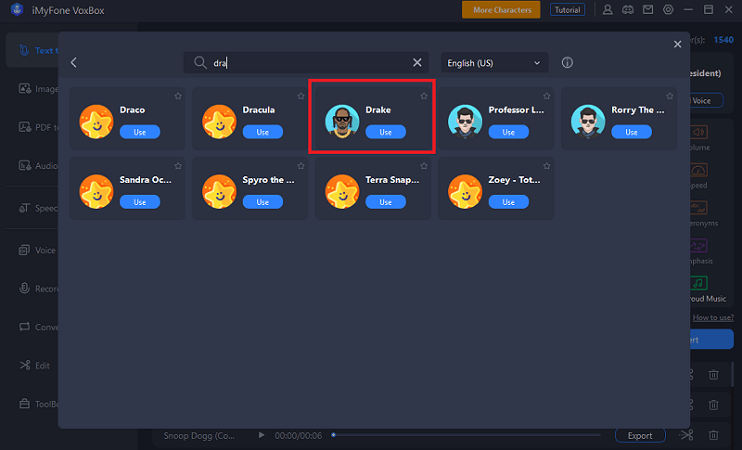The height and width of the screenshot is (450, 742).
Task: Use the Drake voice
Action: [385, 132]
